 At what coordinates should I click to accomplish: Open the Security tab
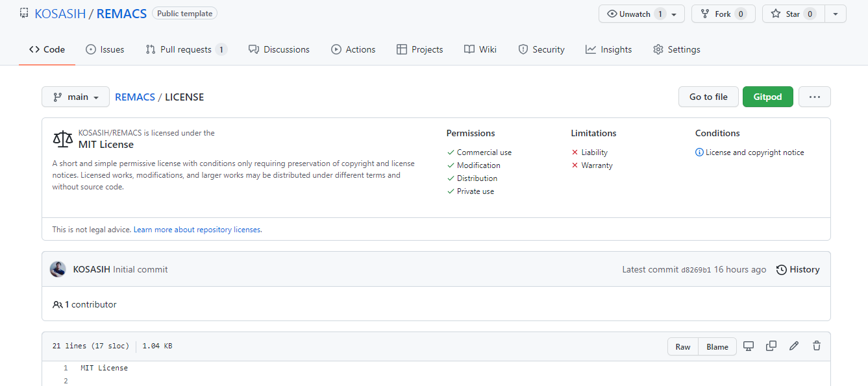(x=541, y=49)
